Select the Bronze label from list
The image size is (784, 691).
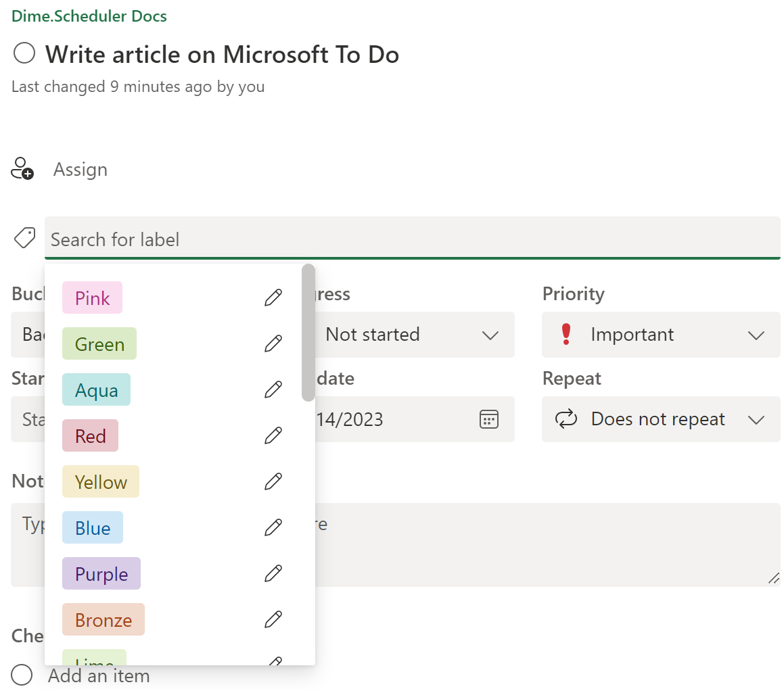(103, 619)
